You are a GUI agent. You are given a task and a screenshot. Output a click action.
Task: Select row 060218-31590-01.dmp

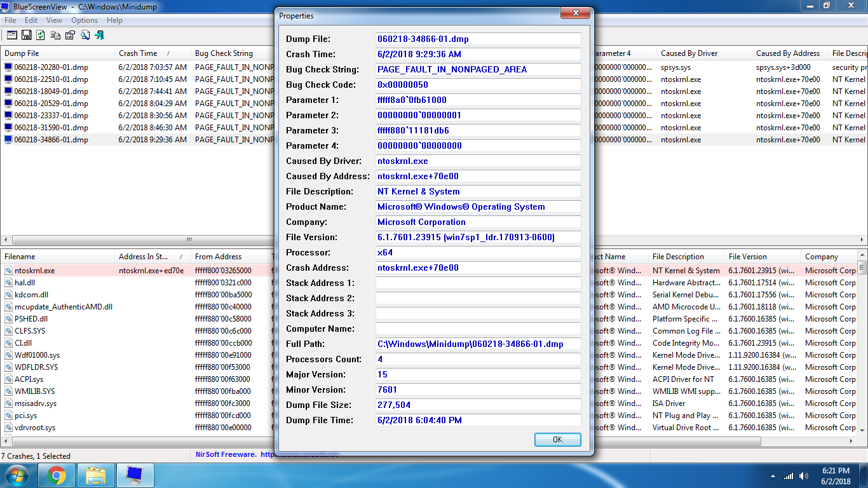coord(434,128)
